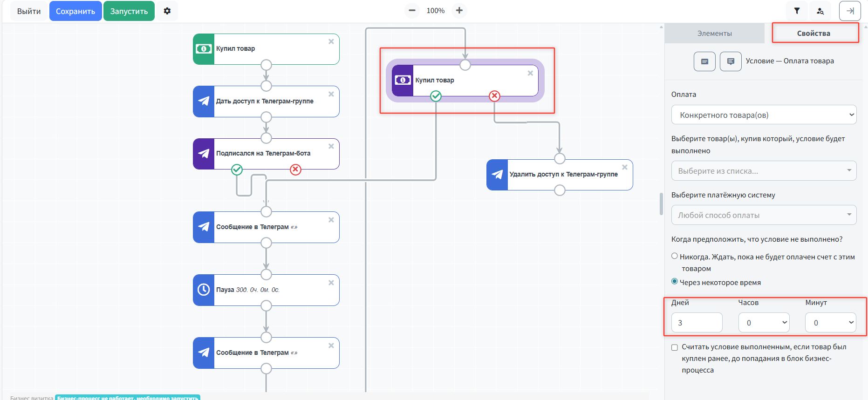The image size is (868, 400).
Task: Enable Считать условие выполненным checkbox
Action: pos(675,347)
